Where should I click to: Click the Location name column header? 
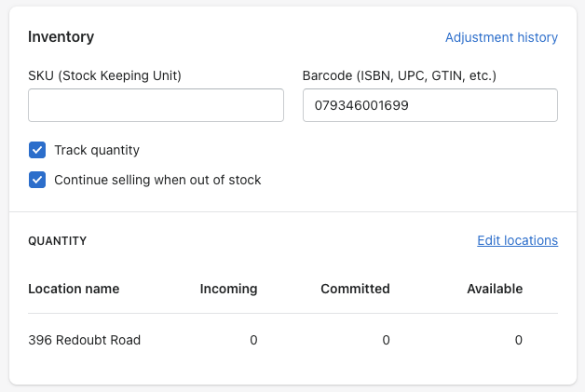tap(74, 289)
